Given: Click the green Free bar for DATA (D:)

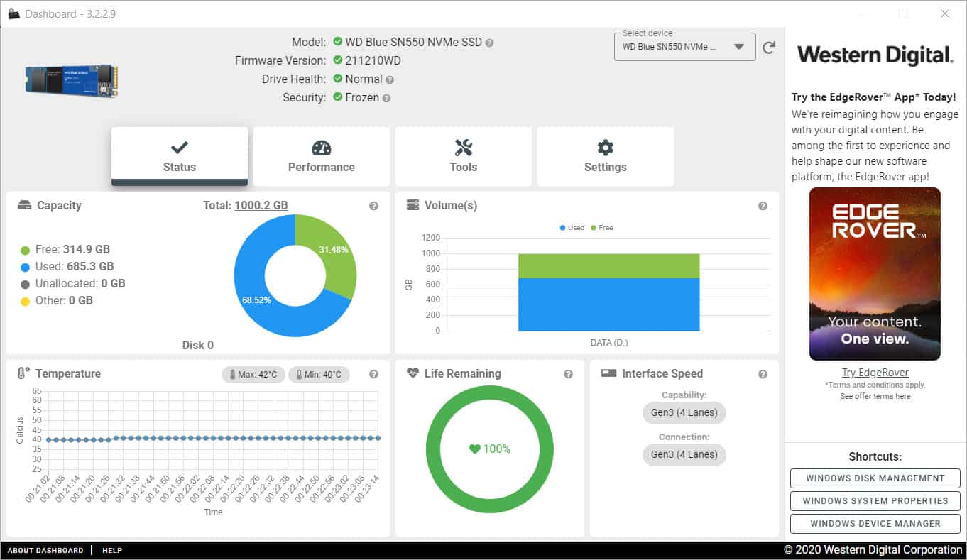Looking at the screenshot, I should click(609, 265).
